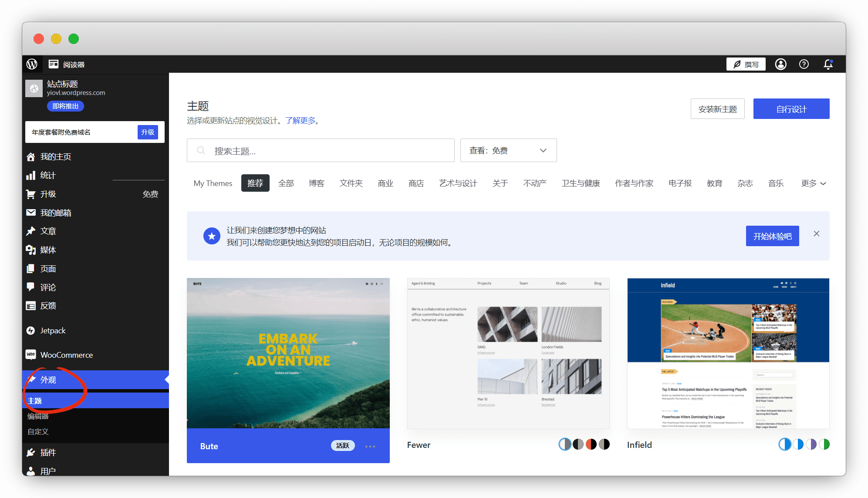Open WooCommerce in the sidebar

click(x=66, y=355)
